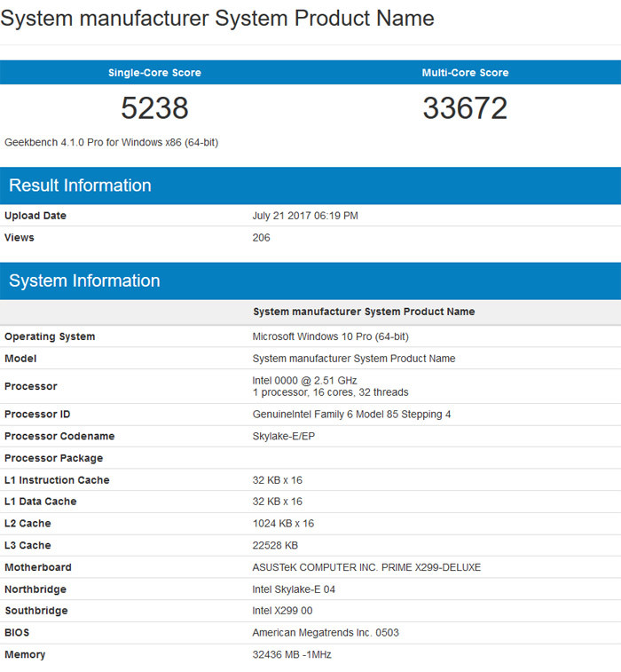Click the Upload Date label
Screen dimensions: 621x672
[x=35, y=216]
